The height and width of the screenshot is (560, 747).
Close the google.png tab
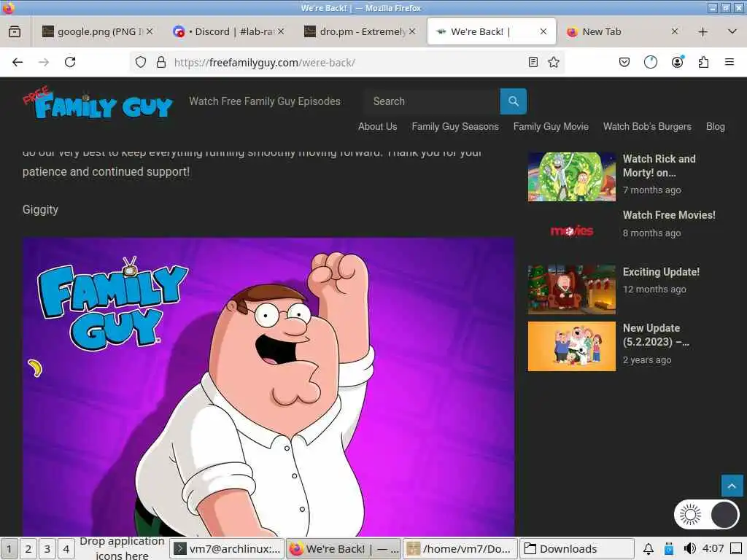pos(150,31)
